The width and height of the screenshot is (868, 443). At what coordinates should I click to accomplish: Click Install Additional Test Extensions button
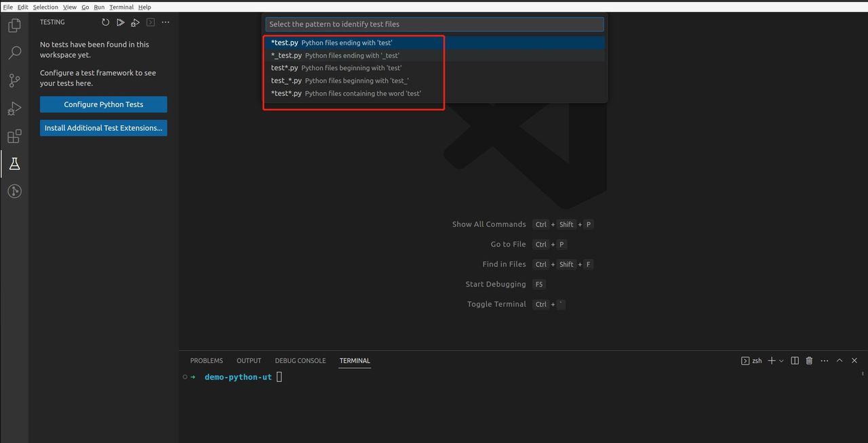pos(104,128)
